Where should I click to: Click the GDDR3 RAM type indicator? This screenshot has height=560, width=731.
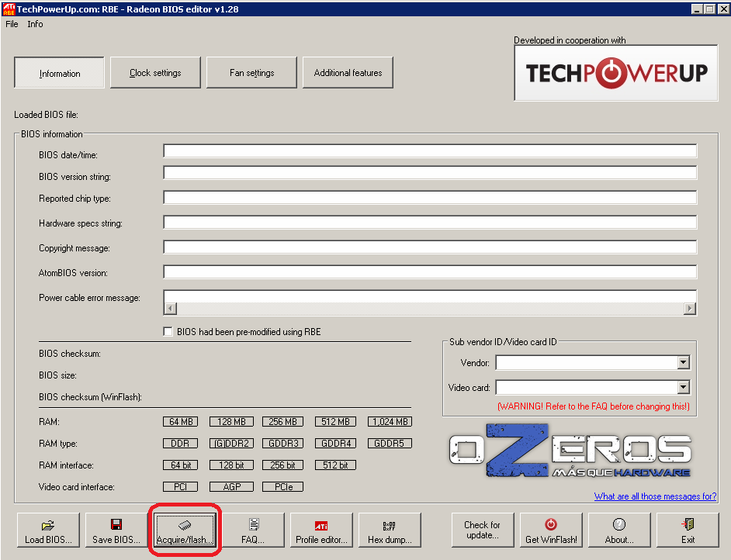point(282,443)
